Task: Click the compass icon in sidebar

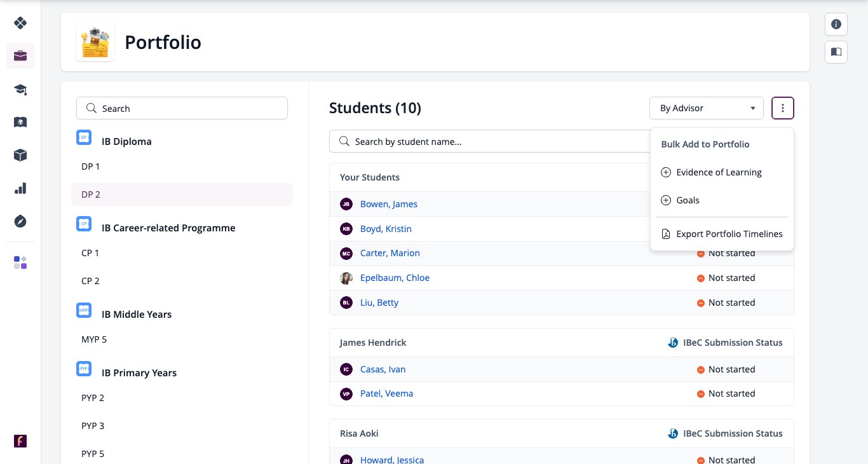Action: tap(20, 221)
